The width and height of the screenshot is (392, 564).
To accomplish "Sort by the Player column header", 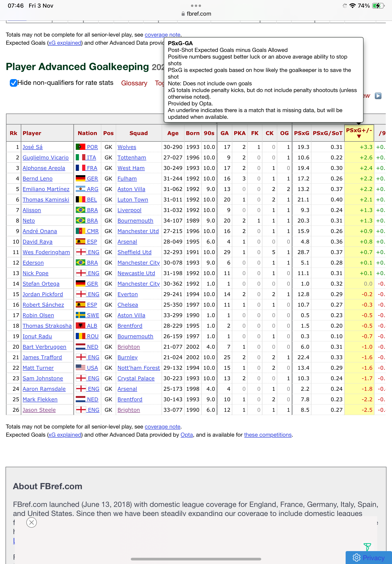I will pyautogui.click(x=47, y=133).
